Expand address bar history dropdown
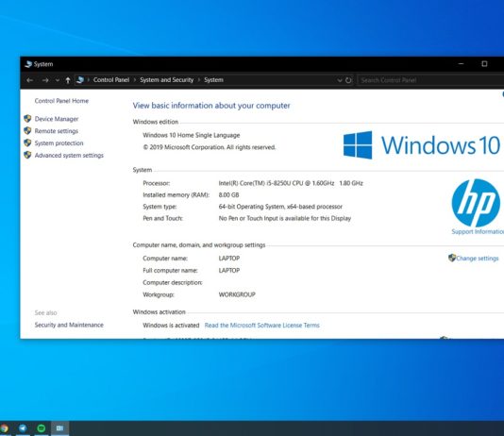The height and width of the screenshot is (436, 504). 340,80
